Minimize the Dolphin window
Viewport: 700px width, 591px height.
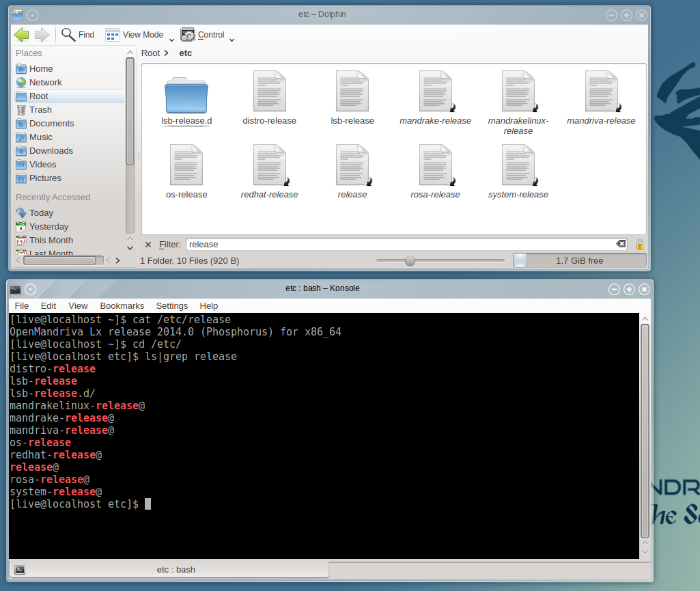[x=612, y=15]
